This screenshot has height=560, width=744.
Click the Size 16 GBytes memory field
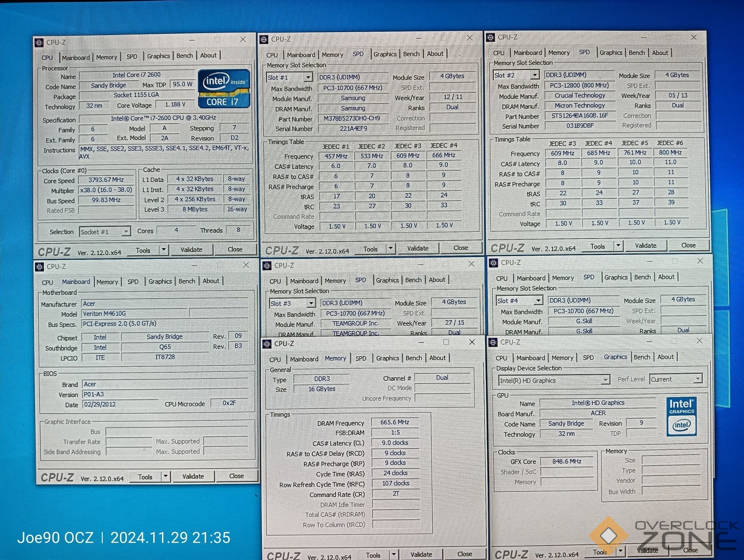click(x=322, y=389)
